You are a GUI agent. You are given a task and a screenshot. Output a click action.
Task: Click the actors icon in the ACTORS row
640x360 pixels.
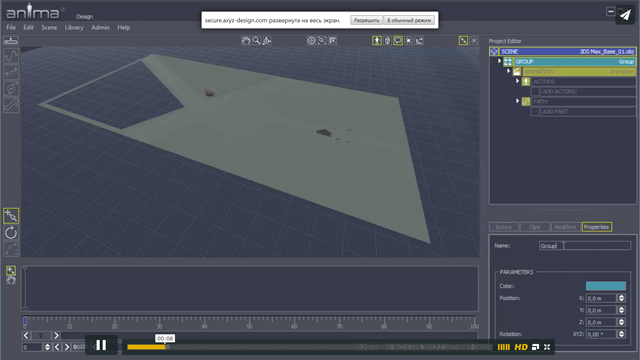point(526,81)
